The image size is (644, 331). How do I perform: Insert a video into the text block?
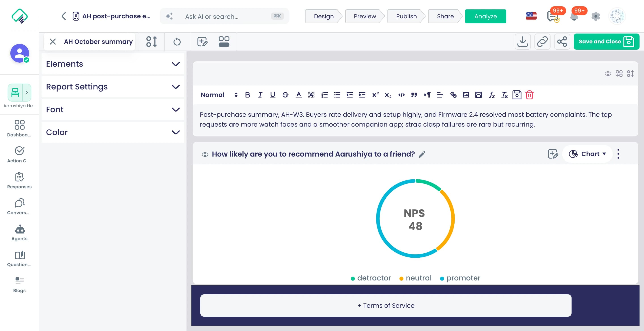(478, 95)
